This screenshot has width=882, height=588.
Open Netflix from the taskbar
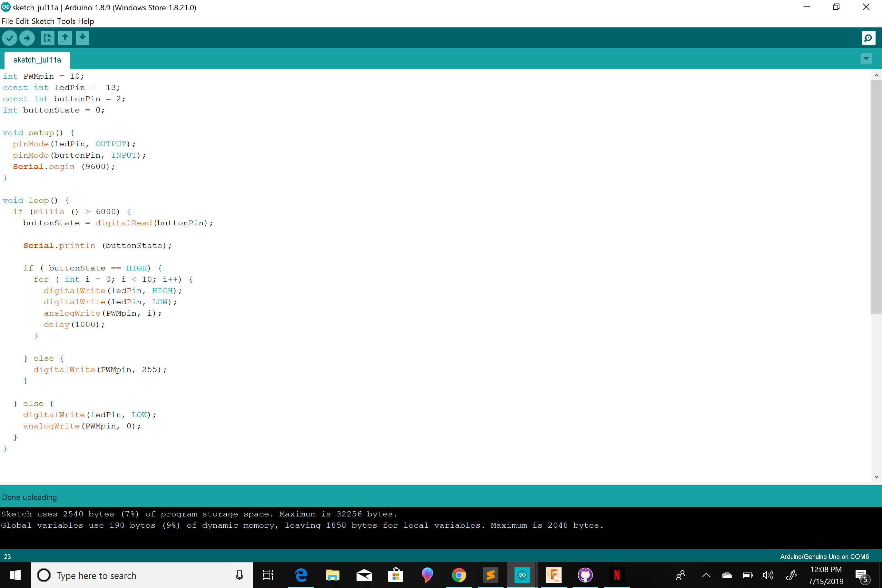pos(617,575)
